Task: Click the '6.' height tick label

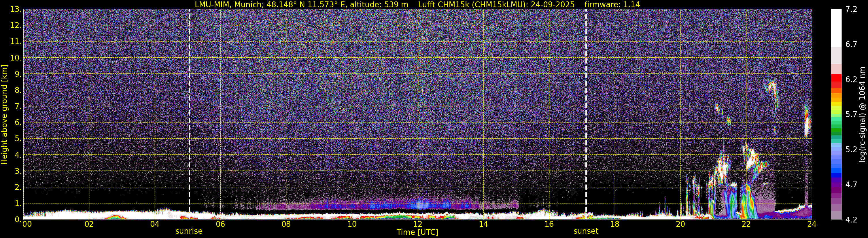Action: (x=18, y=122)
